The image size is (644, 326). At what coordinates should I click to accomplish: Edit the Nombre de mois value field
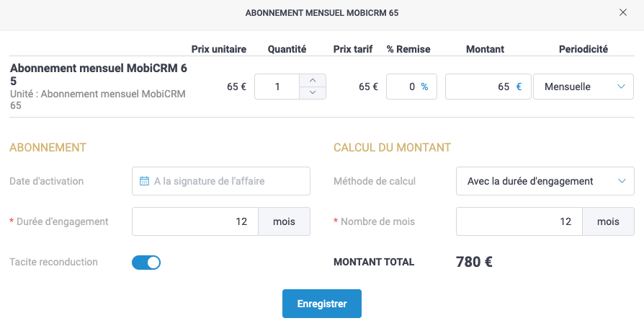click(x=519, y=221)
